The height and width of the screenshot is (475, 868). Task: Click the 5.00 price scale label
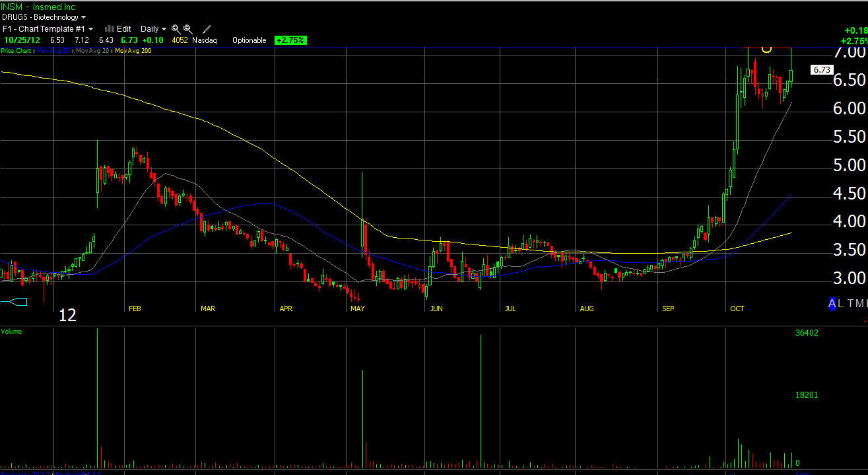[x=849, y=164]
